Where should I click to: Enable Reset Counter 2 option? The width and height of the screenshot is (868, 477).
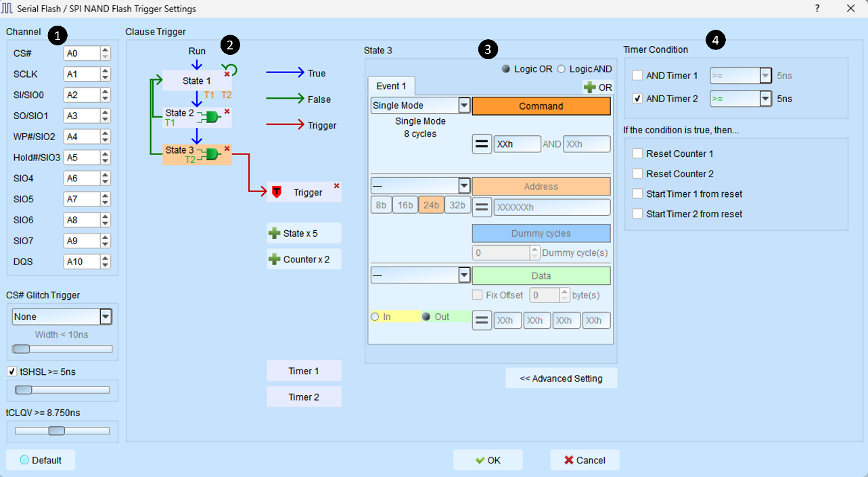coord(637,174)
